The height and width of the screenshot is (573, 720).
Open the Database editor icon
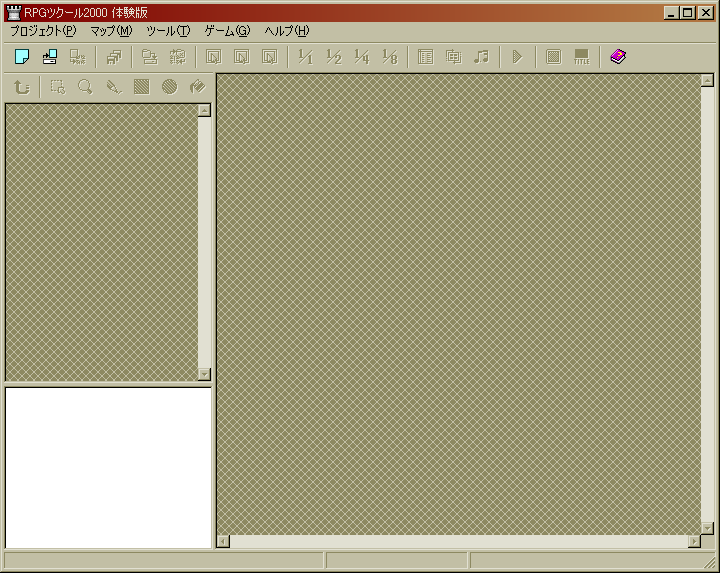(x=425, y=57)
